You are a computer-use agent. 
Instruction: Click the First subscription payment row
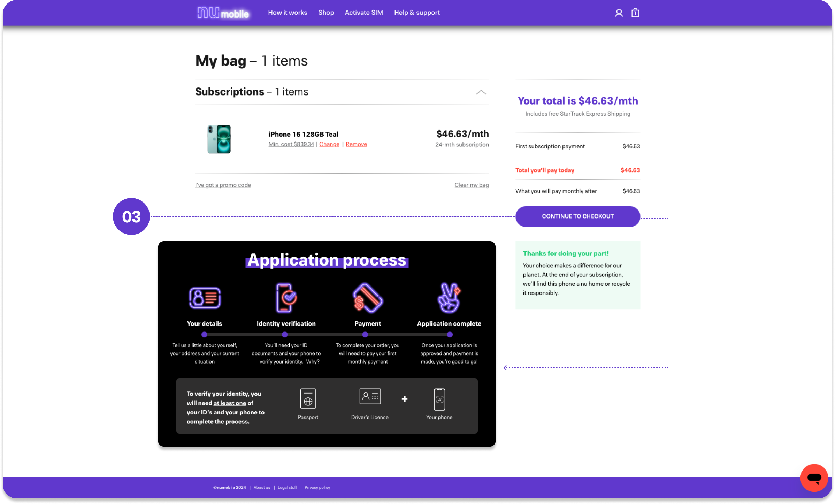coord(577,146)
